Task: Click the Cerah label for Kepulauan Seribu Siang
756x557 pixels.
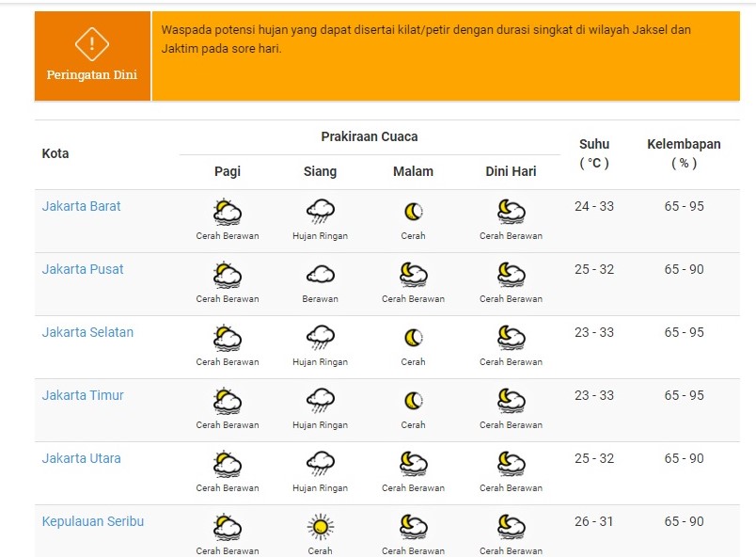Action: coord(320,550)
